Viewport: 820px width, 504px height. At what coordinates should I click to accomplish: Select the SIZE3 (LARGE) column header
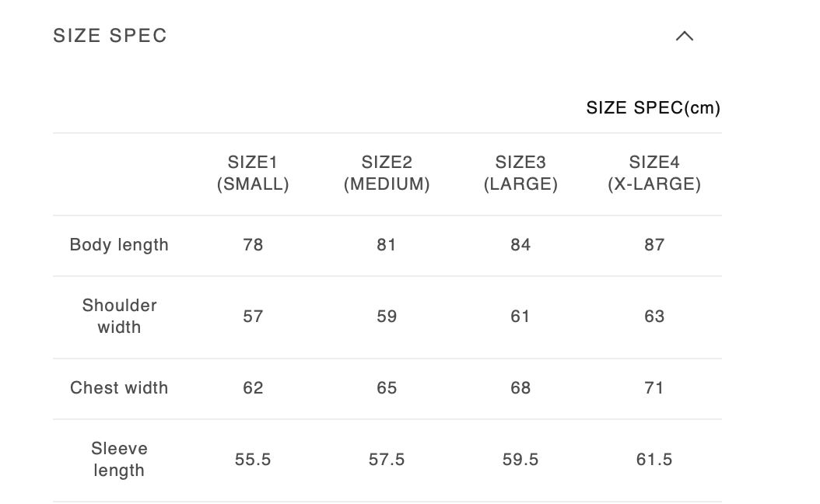coord(520,173)
